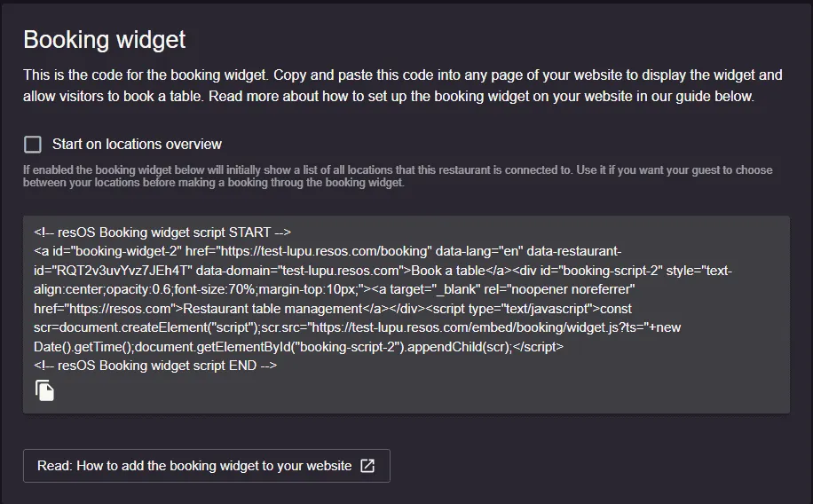This screenshot has height=504, width=813.
Task: Click the hint text starting 'If enabled the booking widget'
Action: click(x=398, y=177)
